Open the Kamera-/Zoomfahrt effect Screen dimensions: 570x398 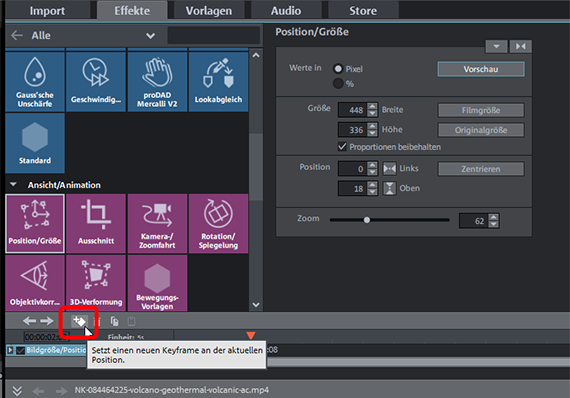pyautogui.click(x=157, y=224)
